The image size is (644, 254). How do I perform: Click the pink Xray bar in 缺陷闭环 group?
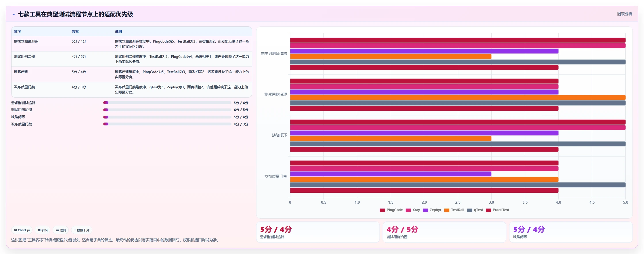458,127
